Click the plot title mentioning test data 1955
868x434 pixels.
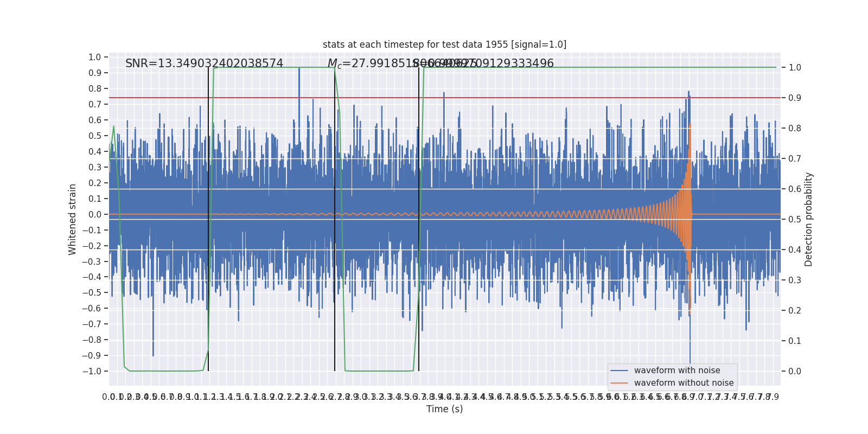(x=444, y=44)
